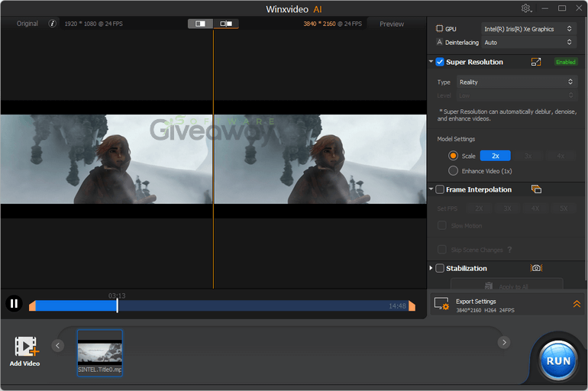Click the 3840 * 2160 @ 24 FPS output text
This screenshot has height=391, width=588.
333,24
